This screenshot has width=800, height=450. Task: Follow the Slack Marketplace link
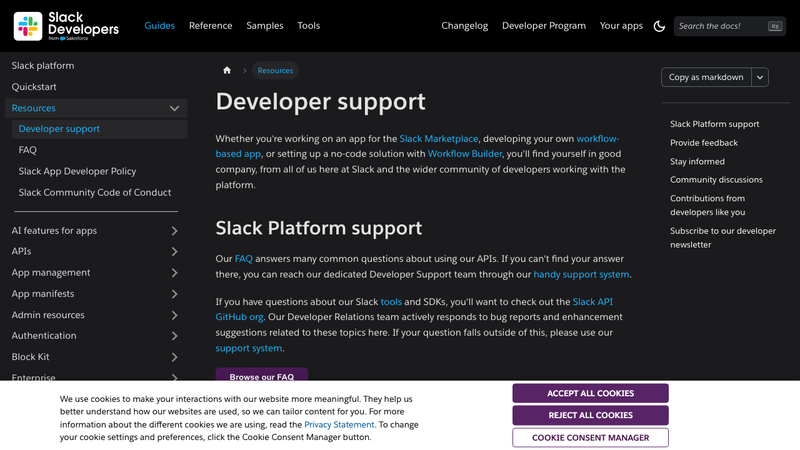click(x=439, y=139)
